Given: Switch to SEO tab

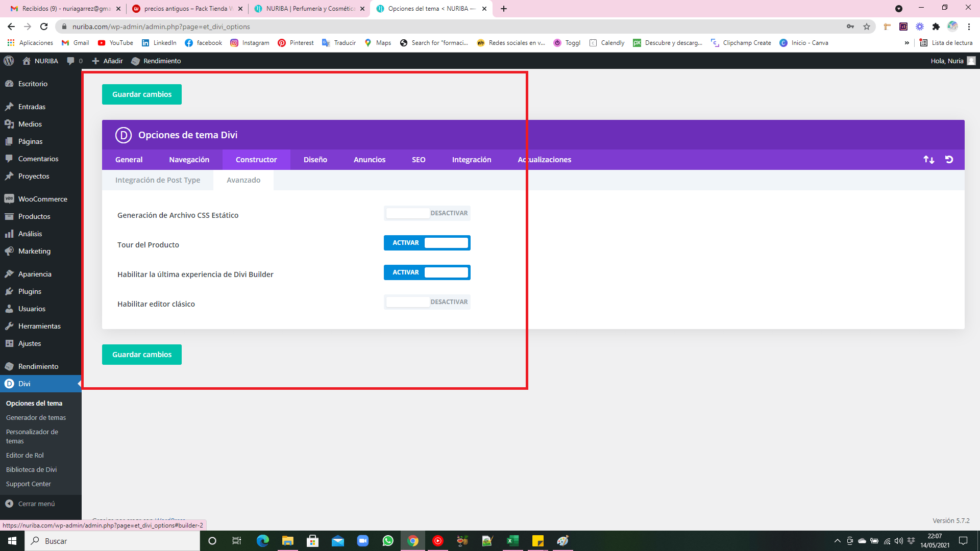Looking at the screenshot, I should click(419, 160).
